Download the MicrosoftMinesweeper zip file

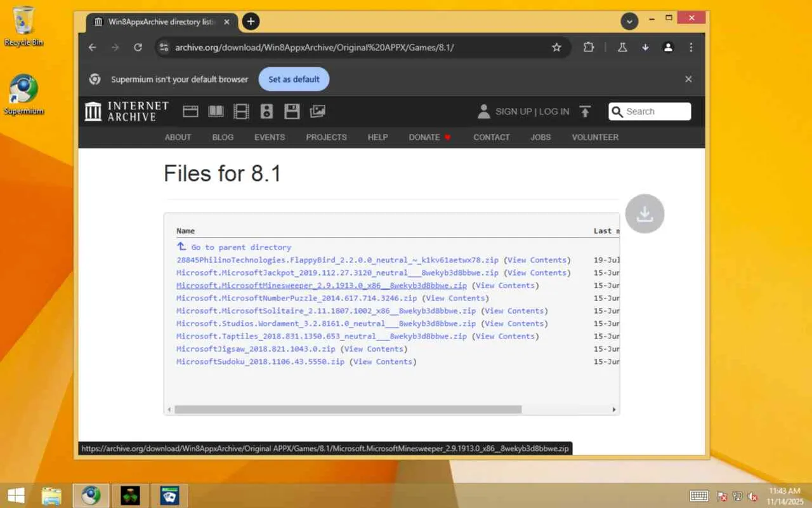pos(322,285)
